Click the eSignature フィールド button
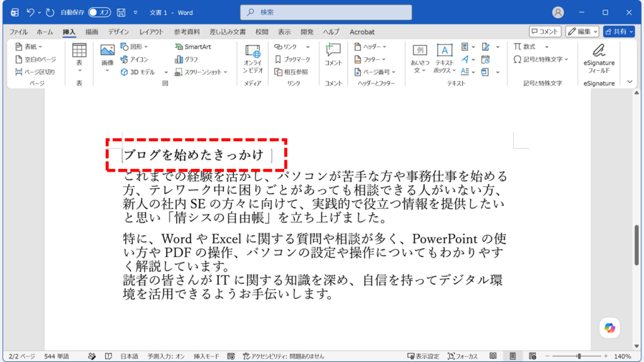 click(x=599, y=58)
